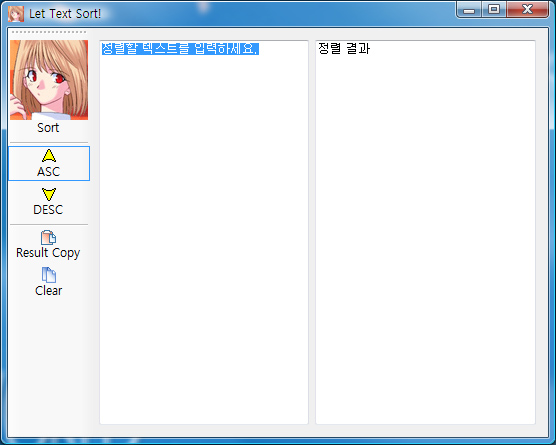The width and height of the screenshot is (556, 445).
Task: Click the app icon in the title bar
Action: pyautogui.click(x=16, y=14)
